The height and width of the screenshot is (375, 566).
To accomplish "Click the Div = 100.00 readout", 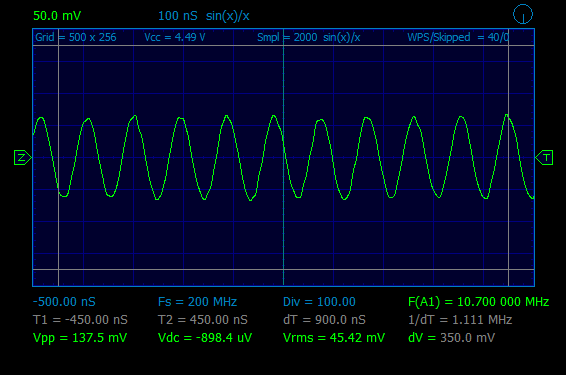I will 319,302.
